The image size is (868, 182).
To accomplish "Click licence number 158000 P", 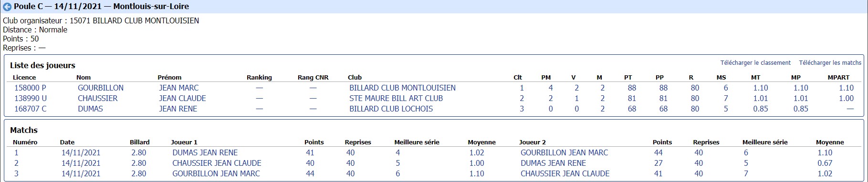I will coord(31,88).
